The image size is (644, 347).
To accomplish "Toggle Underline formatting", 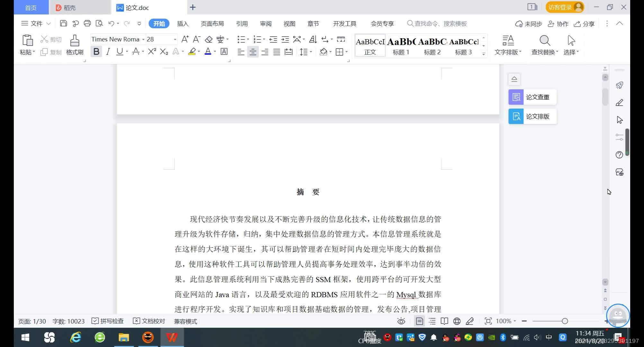I will tap(119, 51).
